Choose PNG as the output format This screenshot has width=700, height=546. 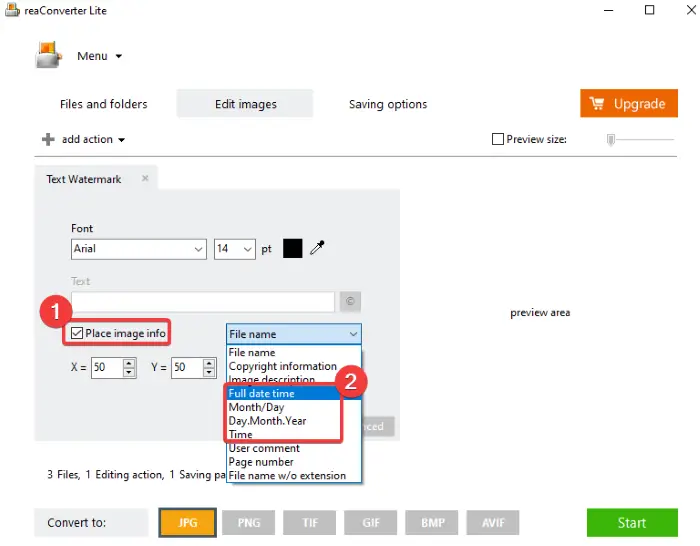click(249, 522)
